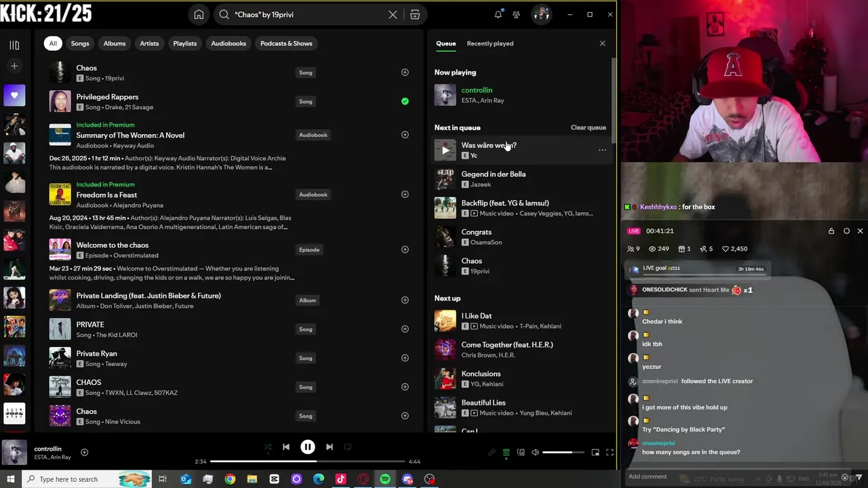Select I Like Dat in Next up
868x488 pixels.
pos(520,321)
